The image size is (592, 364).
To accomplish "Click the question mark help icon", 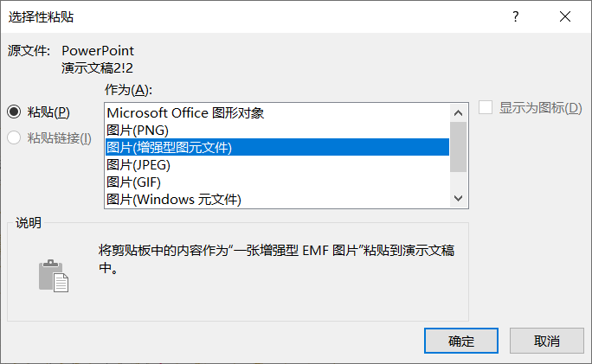I will point(515,16).
